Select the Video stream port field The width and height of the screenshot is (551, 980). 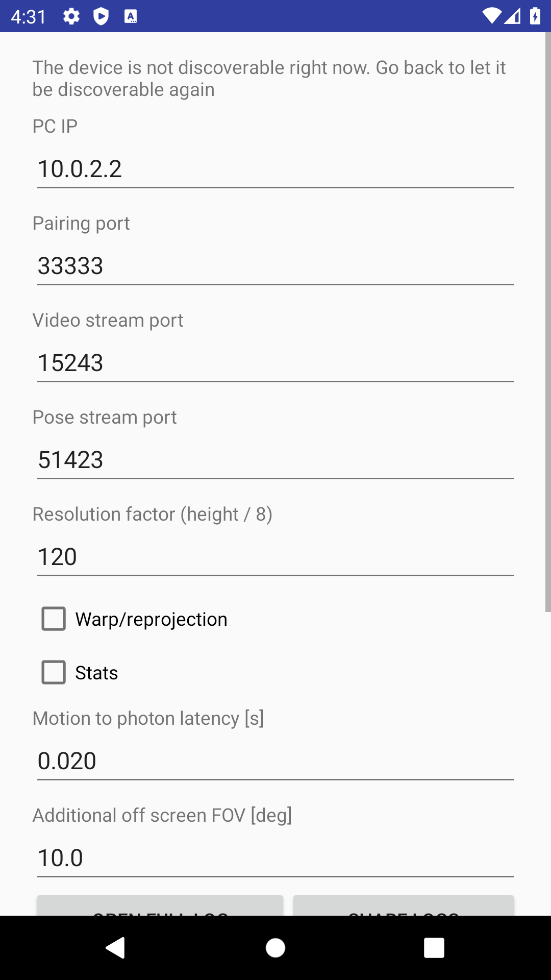click(x=275, y=363)
